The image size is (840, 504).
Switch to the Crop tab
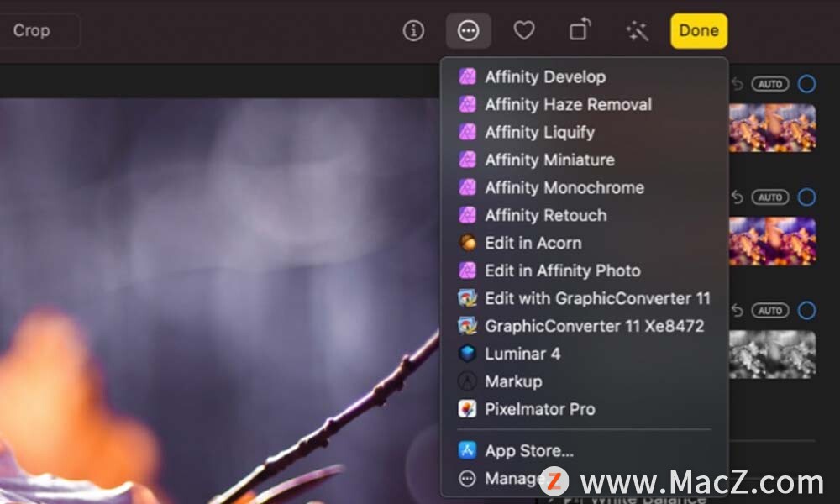32,30
